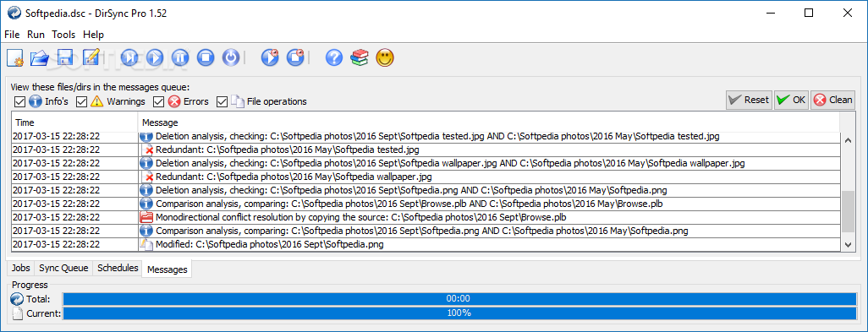The height and width of the screenshot is (332, 868).
Task: Click the Total progress bar
Action: point(459,299)
